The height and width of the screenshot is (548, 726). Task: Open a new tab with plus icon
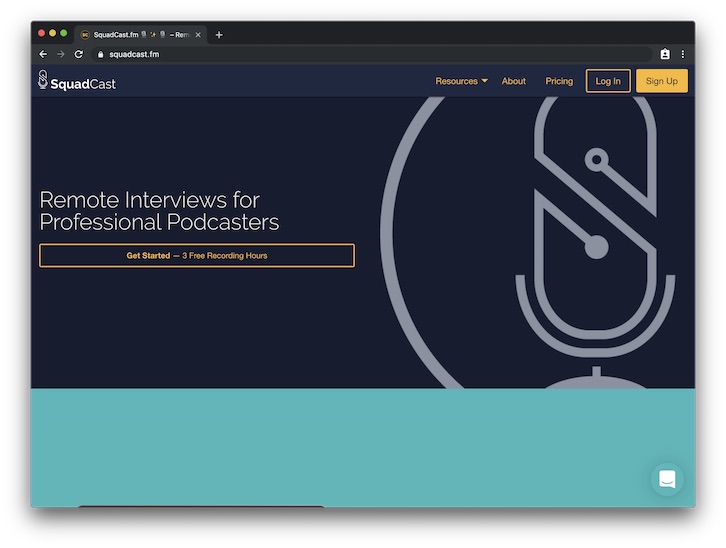[x=219, y=35]
